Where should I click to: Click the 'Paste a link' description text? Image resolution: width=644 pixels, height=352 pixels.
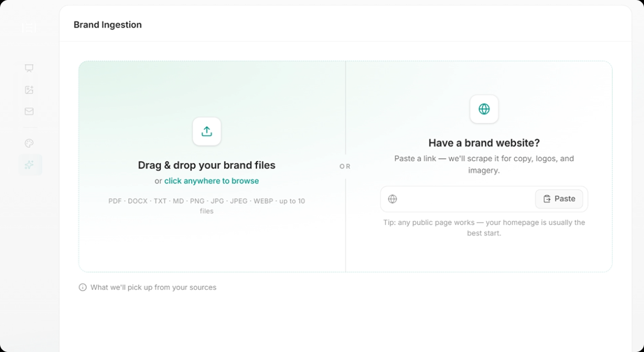pyautogui.click(x=484, y=164)
